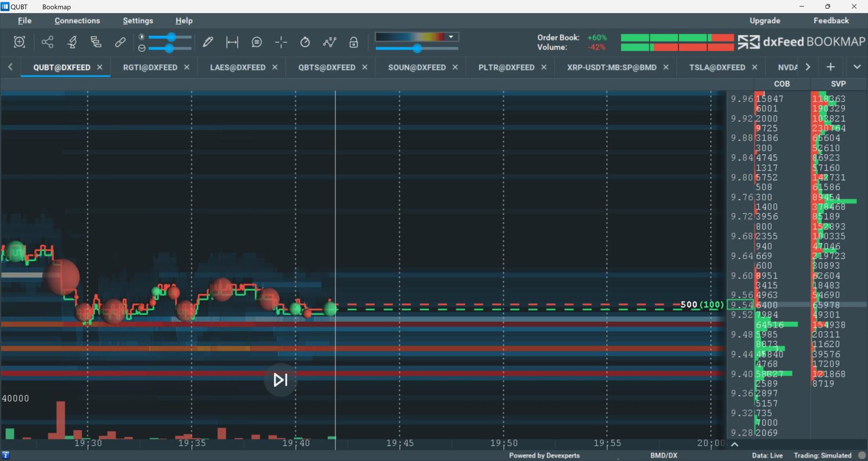Open the File menu
868x461 pixels.
pyautogui.click(x=24, y=21)
